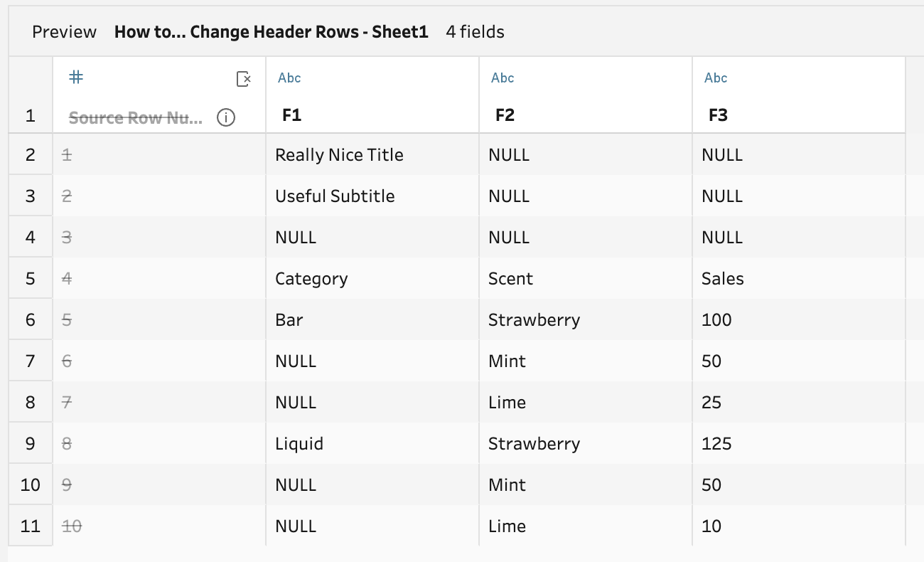Click the number data type icon for Source Row Number
Viewport: 924px width, 562px height.
click(76, 78)
